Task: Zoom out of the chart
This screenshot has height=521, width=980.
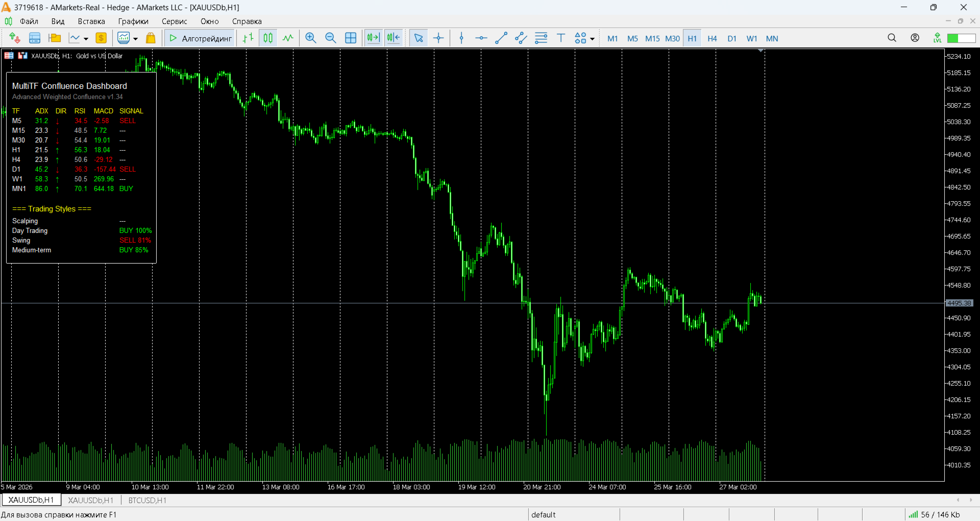Action: pos(330,38)
